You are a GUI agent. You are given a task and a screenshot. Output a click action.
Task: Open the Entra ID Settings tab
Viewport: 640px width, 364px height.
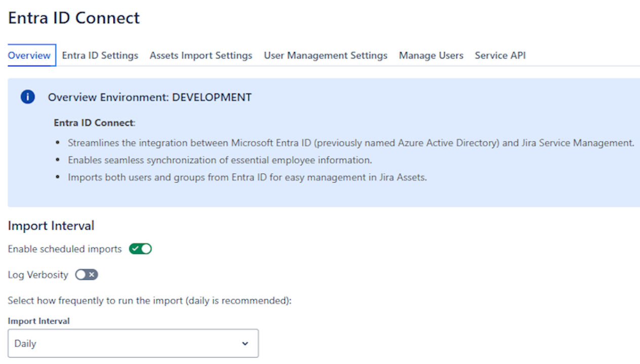pos(100,56)
